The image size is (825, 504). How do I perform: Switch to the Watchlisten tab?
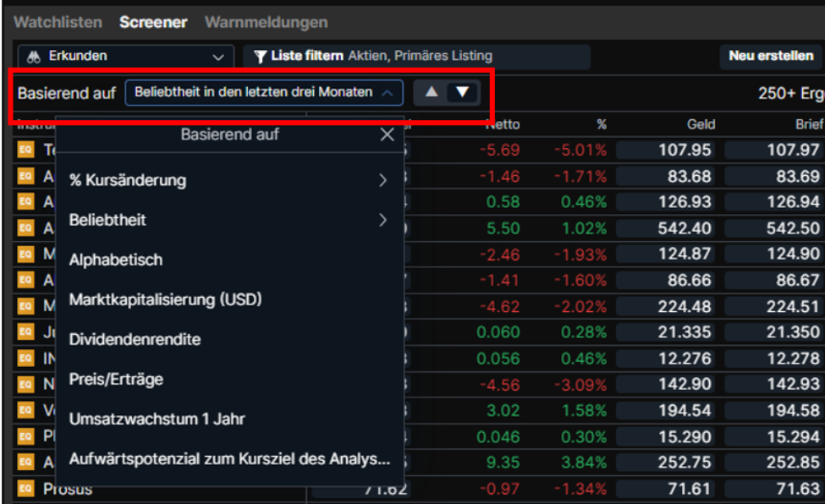coord(58,22)
